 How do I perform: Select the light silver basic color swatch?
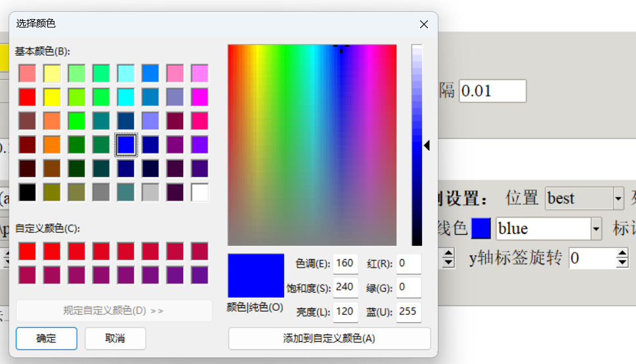click(150, 192)
